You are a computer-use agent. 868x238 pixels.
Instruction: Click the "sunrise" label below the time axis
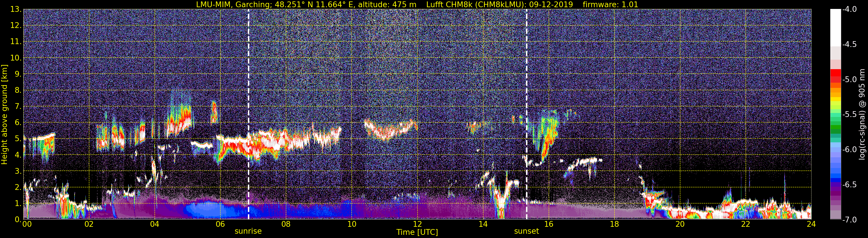click(248, 231)
